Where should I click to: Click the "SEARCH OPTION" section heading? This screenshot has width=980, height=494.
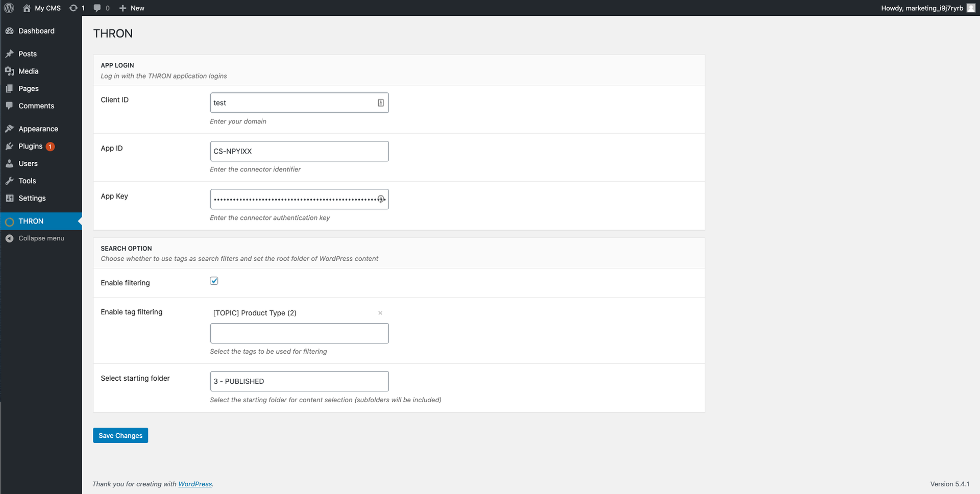pos(126,249)
